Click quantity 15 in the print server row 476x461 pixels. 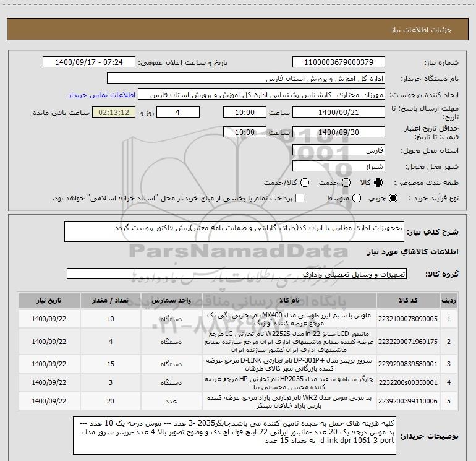coord(111,364)
